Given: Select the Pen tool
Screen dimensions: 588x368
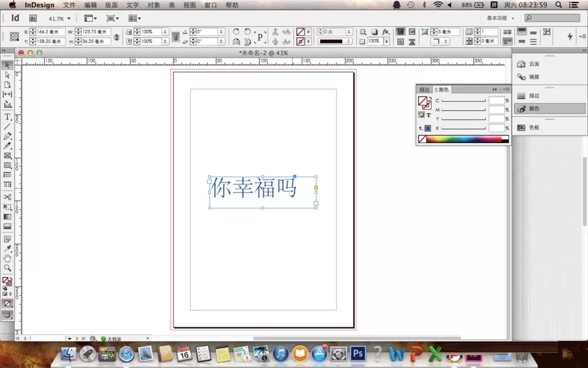Looking at the screenshot, I should [7, 137].
